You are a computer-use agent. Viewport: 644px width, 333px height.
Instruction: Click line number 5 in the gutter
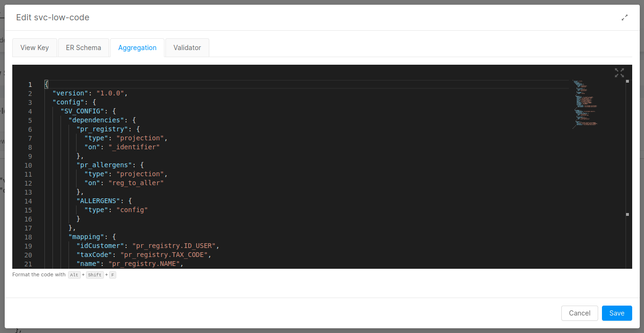coord(30,120)
